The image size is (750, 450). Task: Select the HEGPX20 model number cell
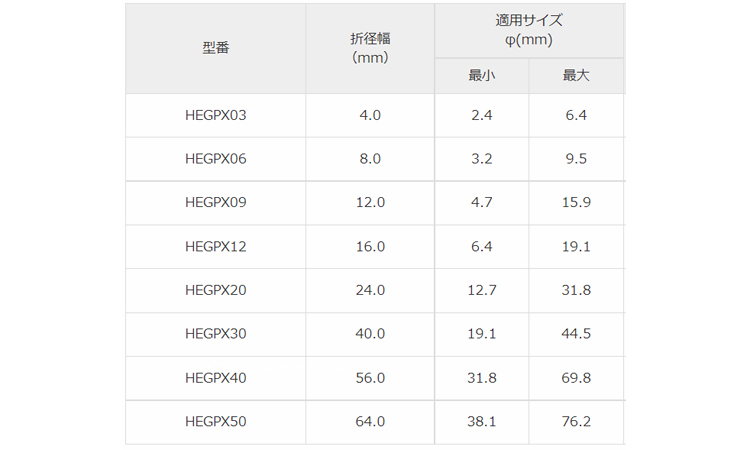(215, 291)
